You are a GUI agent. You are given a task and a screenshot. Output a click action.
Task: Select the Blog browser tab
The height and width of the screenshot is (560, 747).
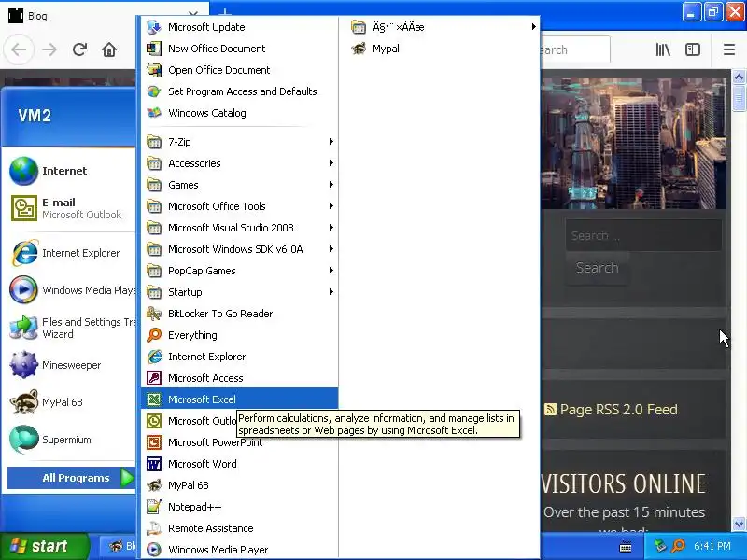click(x=95, y=16)
